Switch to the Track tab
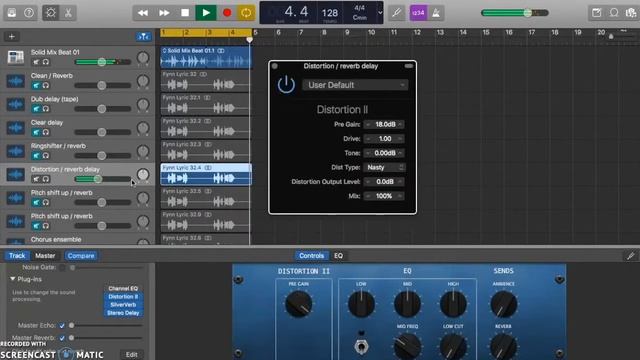 coord(17,256)
